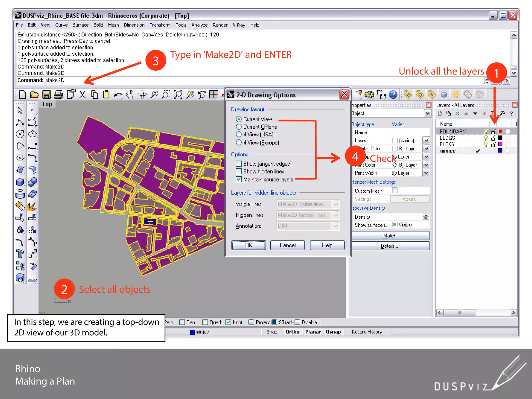This screenshot has height=399, width=532.
Task: Expand the Layer (varies) dropdown
Action: (426, 141)
